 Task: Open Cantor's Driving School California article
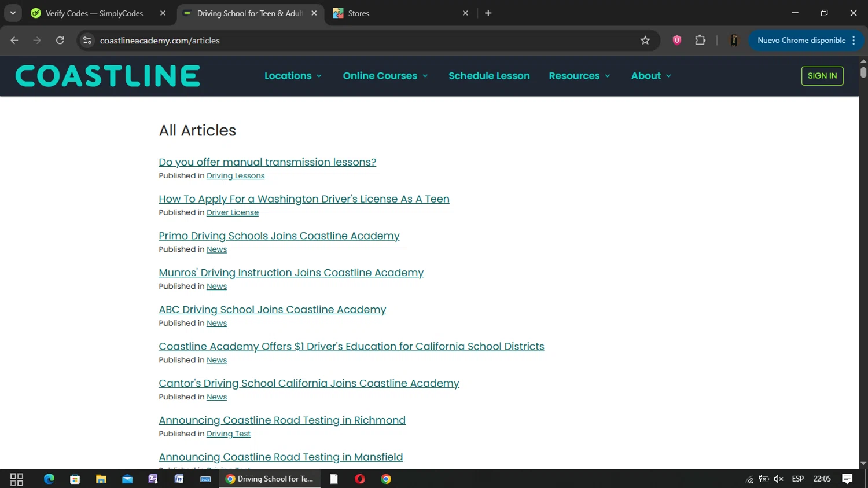[309, 383]
